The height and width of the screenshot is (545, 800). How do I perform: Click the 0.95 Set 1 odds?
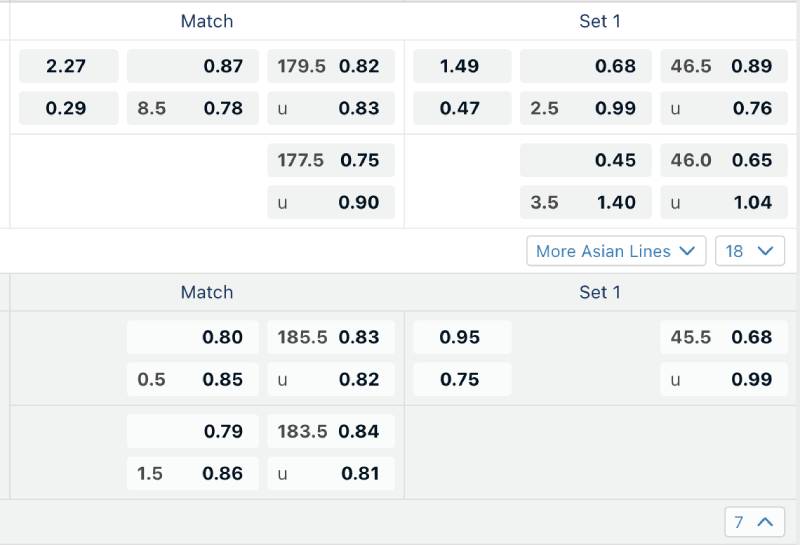(461, 337)
